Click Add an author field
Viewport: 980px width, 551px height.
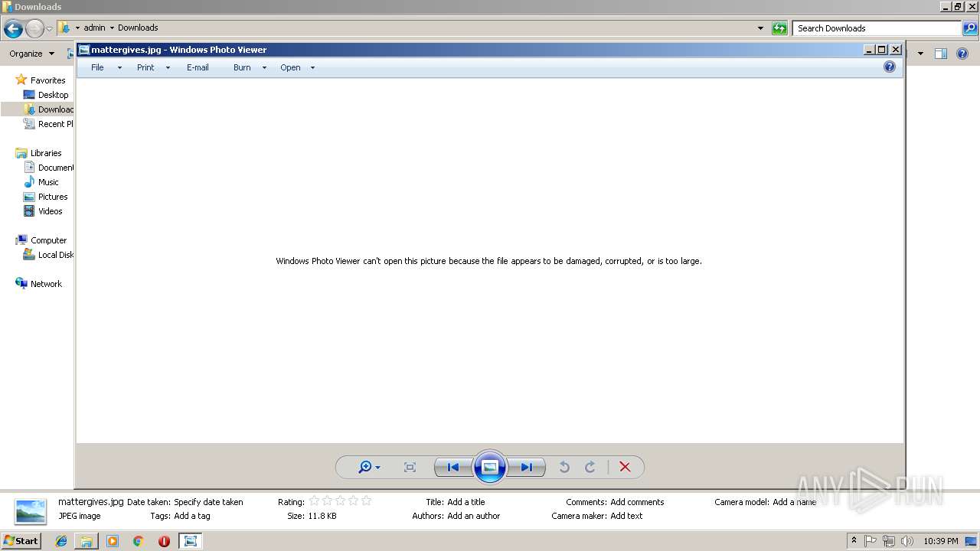(474, 516)
